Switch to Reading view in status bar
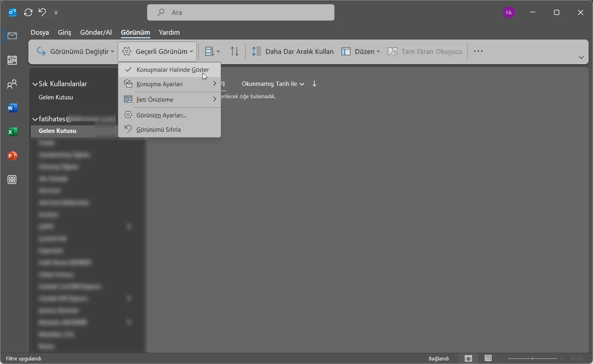The height and width of the screenshot is (364, 593). 488,358
